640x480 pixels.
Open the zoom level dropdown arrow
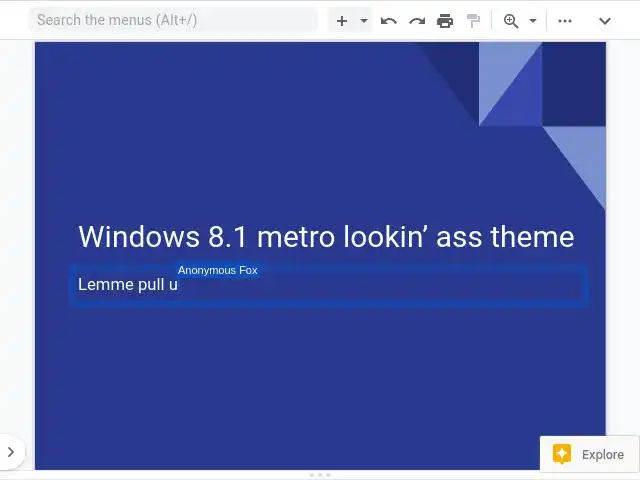coord(533,20)
